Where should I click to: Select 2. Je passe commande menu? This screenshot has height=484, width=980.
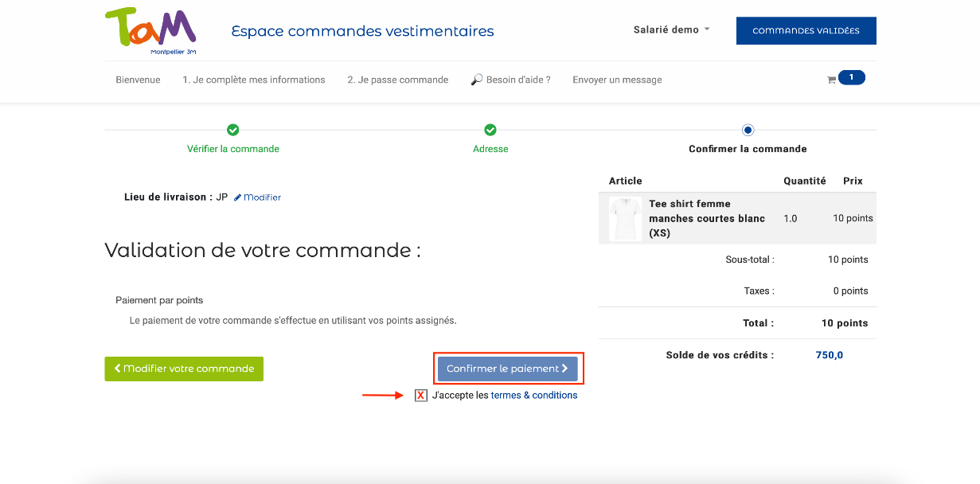coord(397,80)
